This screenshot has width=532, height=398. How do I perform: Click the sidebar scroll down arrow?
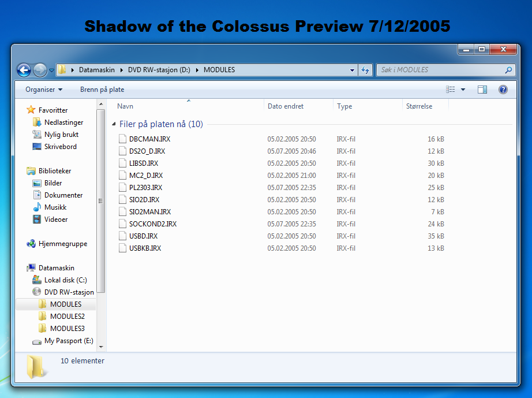(x=101, y=347)
